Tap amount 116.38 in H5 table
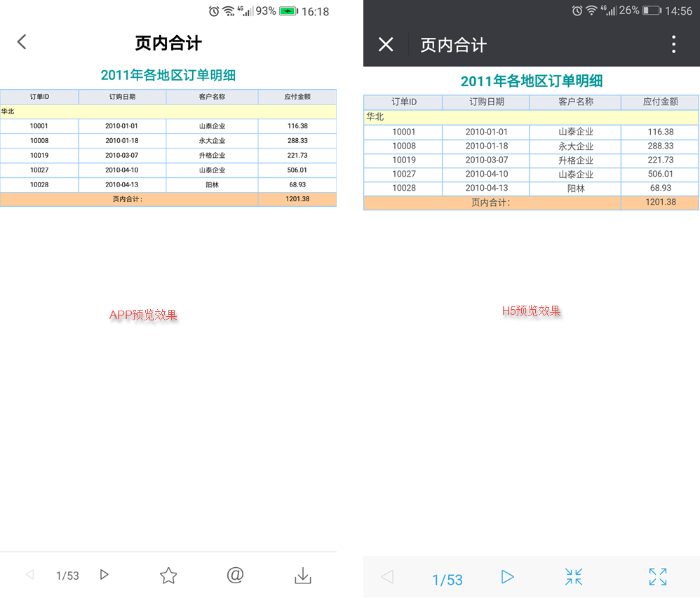This screenshot has width=700, height=598. click(x=660, y=132)
